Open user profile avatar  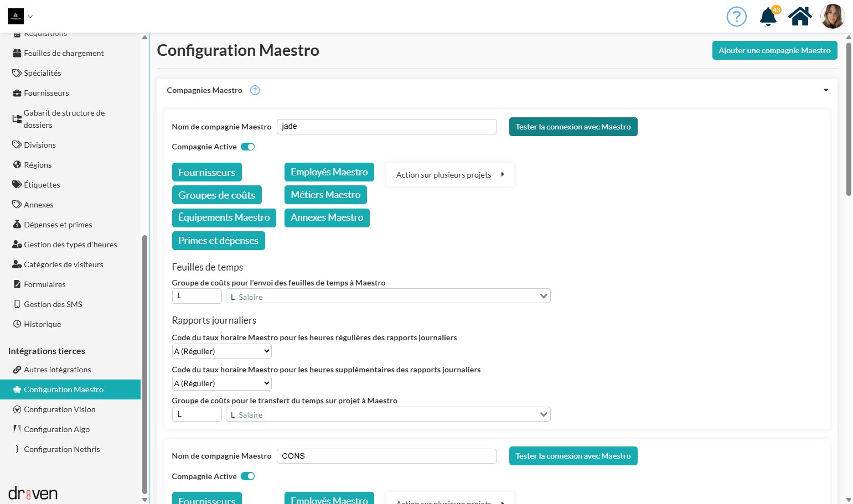(833, 17)
